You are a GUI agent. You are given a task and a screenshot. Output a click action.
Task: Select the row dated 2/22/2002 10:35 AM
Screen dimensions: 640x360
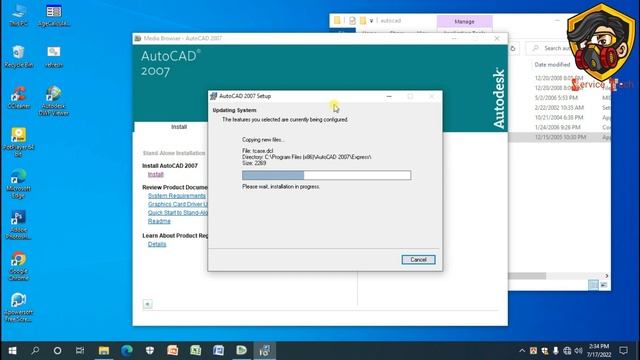click(559, 108)
